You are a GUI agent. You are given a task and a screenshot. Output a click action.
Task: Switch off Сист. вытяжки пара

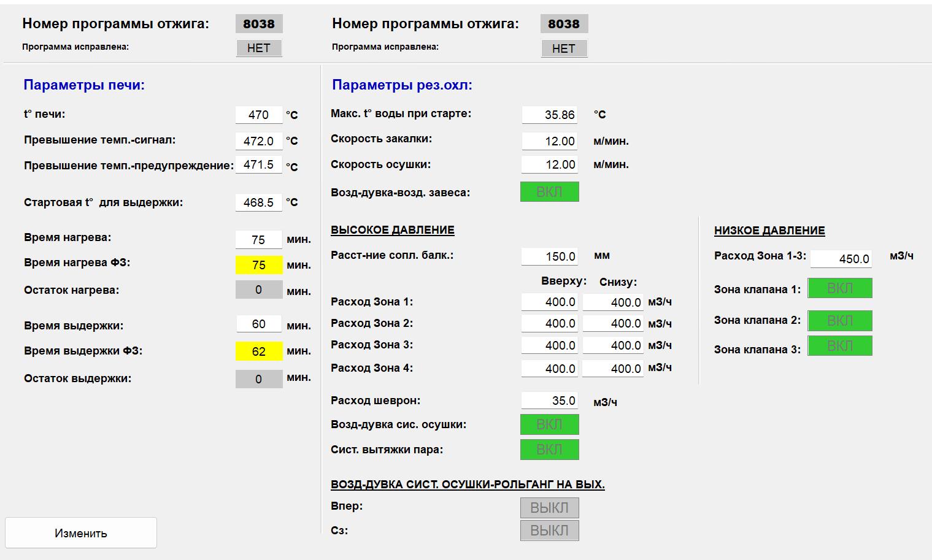click(549, 450)
